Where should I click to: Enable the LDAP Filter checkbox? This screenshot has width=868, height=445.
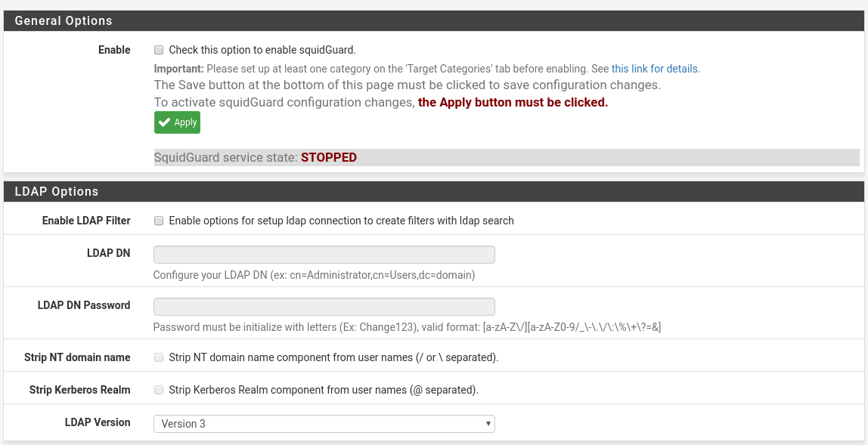(159, 221)
